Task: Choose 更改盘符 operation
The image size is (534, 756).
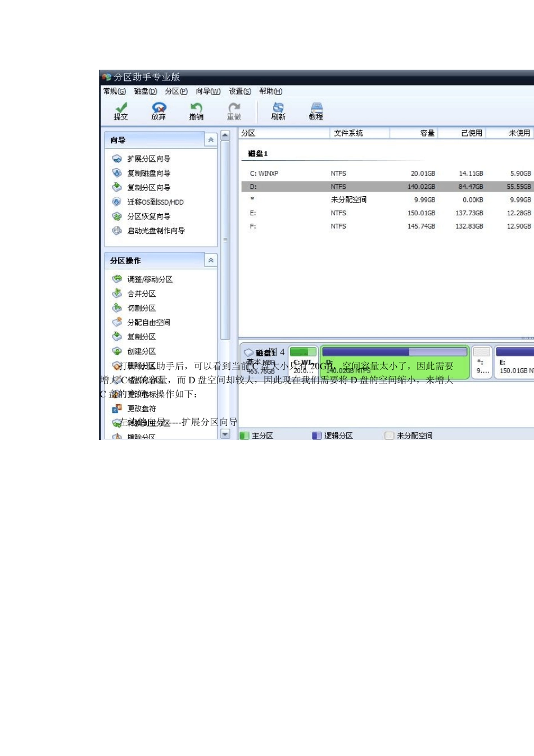Action: 134,409
